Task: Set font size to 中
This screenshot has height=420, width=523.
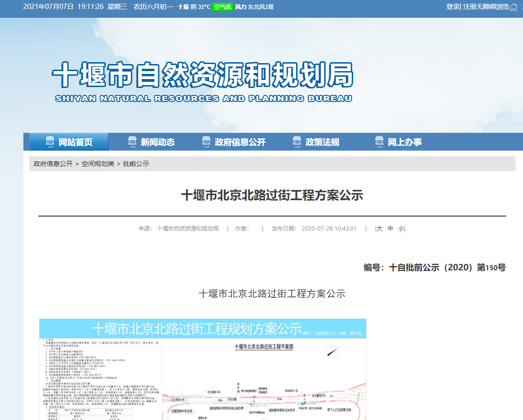Action: pyautogui.click(x=390, y=229)
